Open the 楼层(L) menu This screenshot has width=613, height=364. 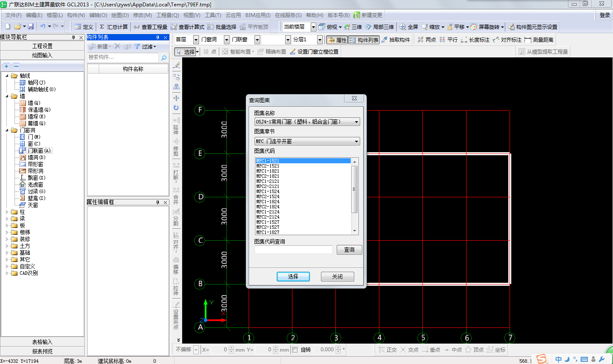[54, 15]
